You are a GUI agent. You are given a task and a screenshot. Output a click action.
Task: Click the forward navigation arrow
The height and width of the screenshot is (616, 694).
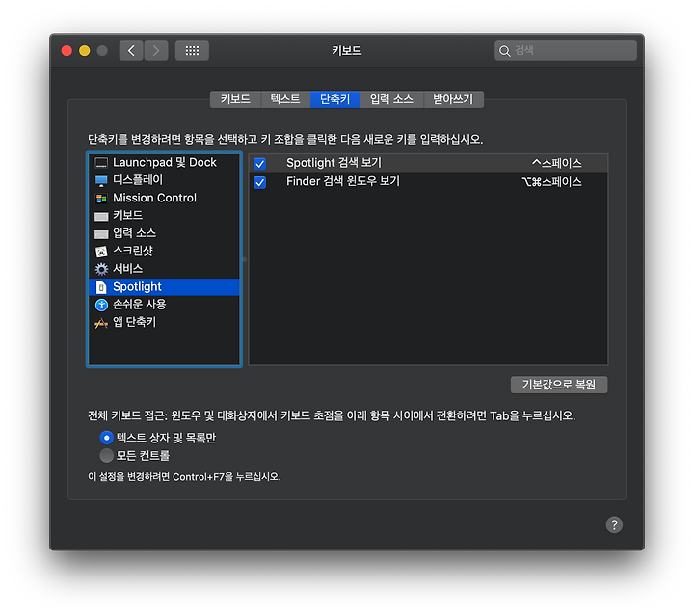[x=156, y=50]
